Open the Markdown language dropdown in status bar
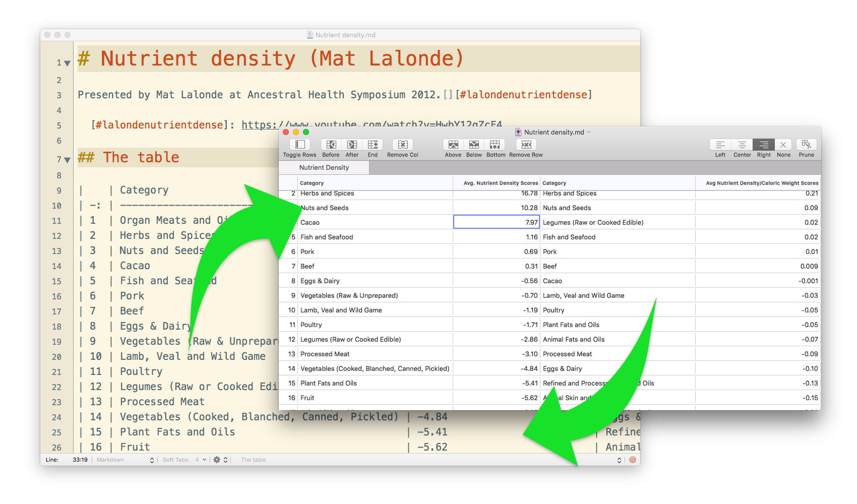This screenshot has width=857, height=504. [125, 460]
